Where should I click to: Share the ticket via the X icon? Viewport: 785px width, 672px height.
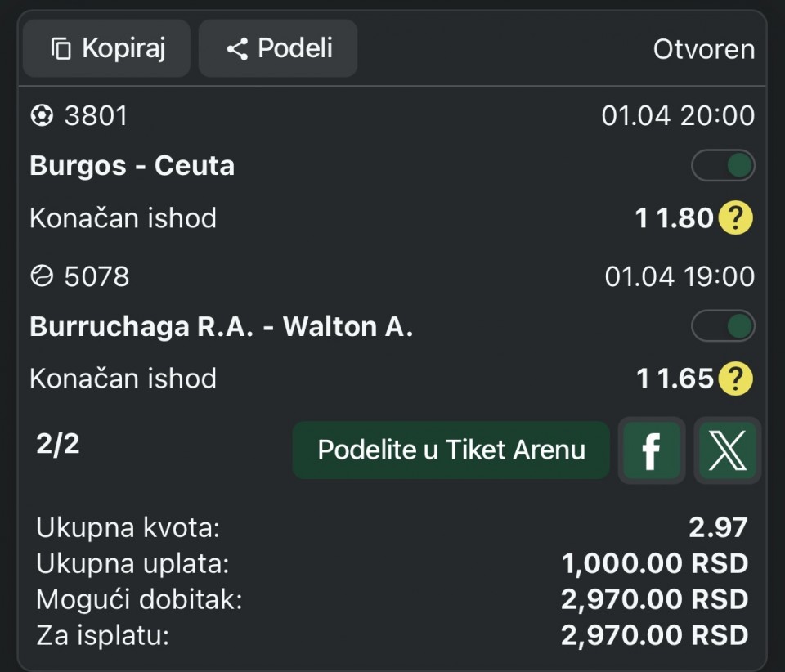click(726, 450)
